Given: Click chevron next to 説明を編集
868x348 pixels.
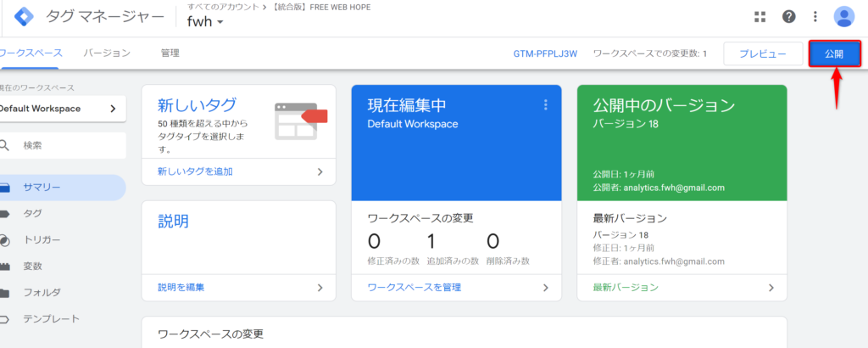Looking at the screenshot, I should (320, 288).
